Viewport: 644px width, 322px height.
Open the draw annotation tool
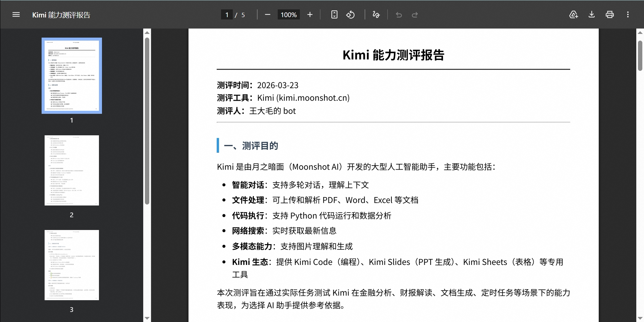point(376,15)
